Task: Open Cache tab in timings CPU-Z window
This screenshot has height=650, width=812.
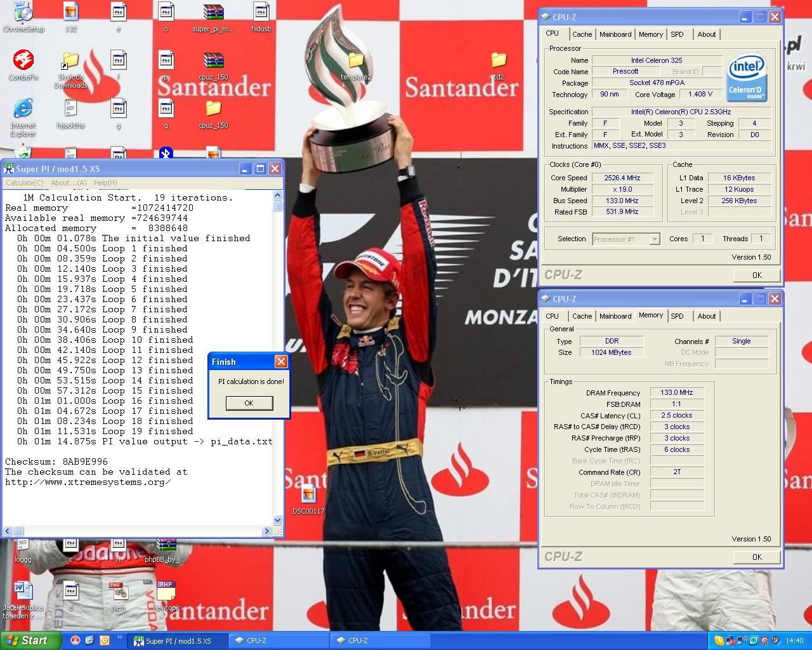Action: tap(582, 316)
